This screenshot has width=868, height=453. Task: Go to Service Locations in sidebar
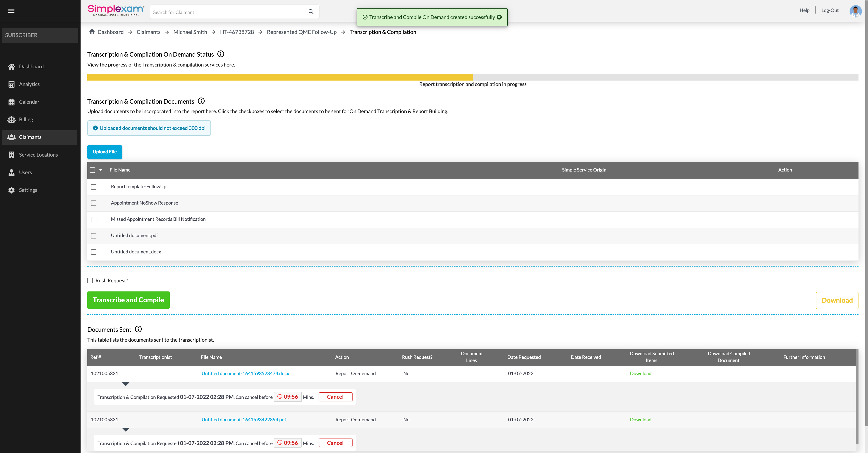(x=38, y=155)
